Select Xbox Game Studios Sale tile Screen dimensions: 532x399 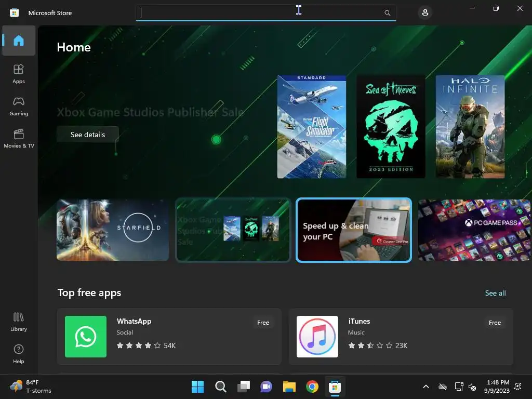pyautogui.click(x=233, y=230)
